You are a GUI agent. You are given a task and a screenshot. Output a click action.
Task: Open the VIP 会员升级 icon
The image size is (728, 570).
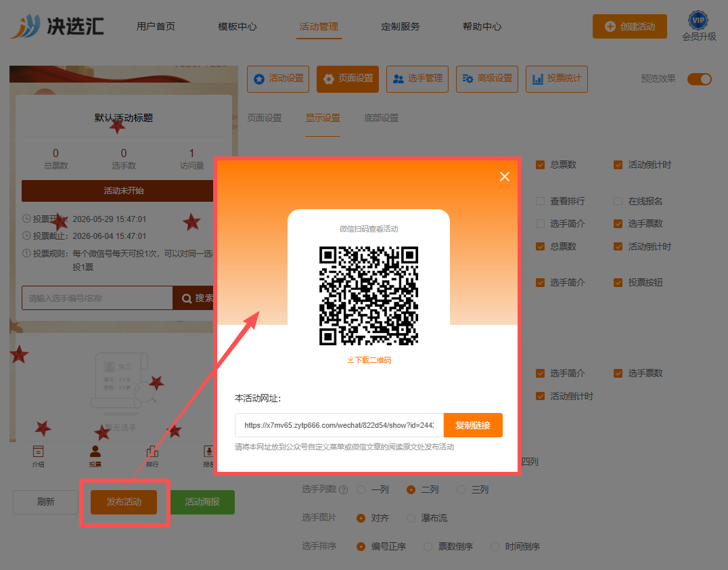[x=698, y=26]
